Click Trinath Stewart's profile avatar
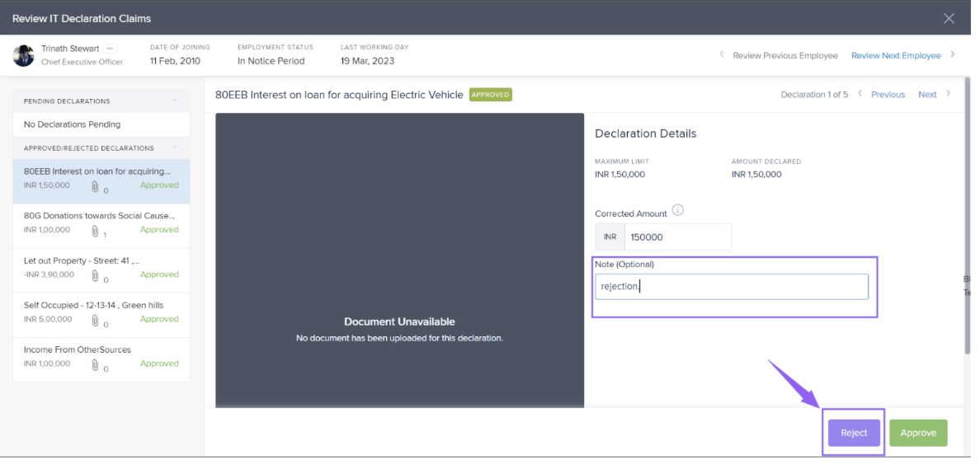Image resolution: width=980 pixels, height=464 pixels. tap(24, 55)
